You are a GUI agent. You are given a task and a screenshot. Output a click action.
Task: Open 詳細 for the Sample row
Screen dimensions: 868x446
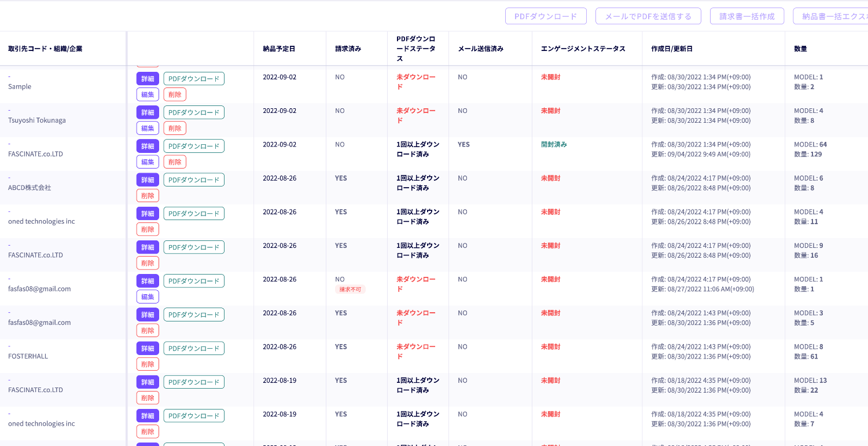[x=148, y=79]
